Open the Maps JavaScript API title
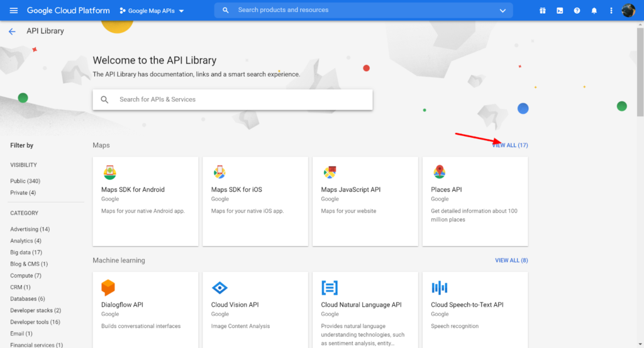This screenshot has height=348, width=644. pos(351,189)
